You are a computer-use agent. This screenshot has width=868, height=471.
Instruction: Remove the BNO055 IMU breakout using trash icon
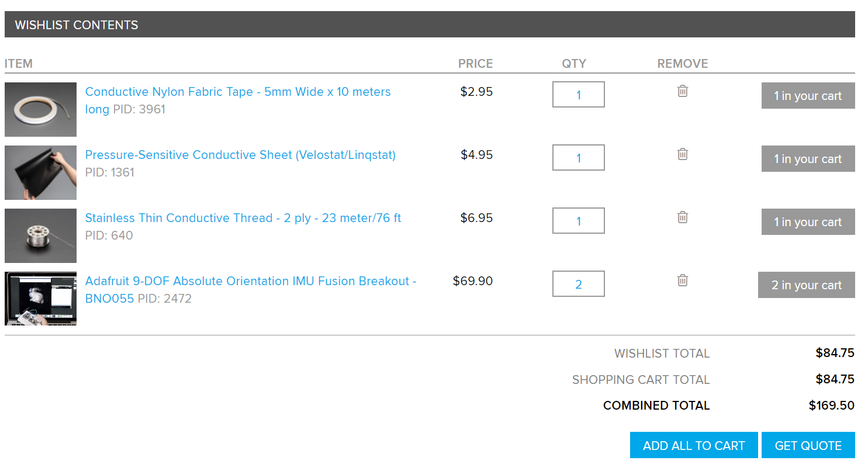point(682,280)
